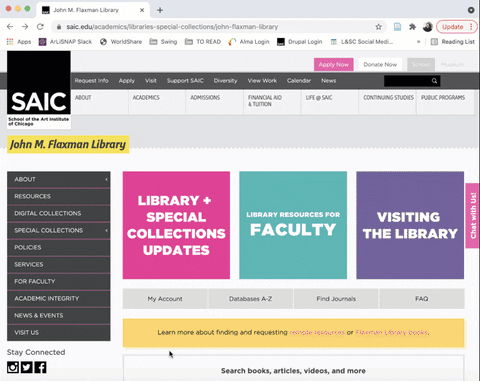Open VISIT US in the sidebar
The width and height of the screenshot is (480, 381).
[x=59, y=332]
